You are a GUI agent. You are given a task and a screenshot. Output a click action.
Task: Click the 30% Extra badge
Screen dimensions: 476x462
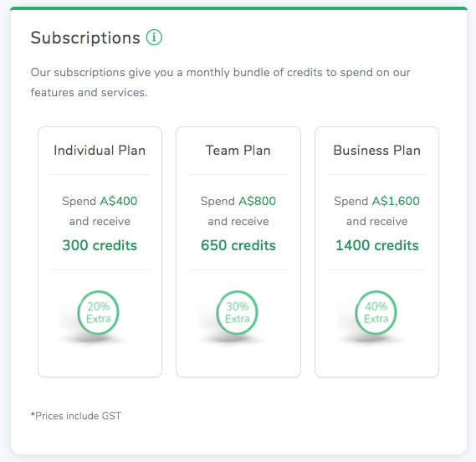coord(237,312)
